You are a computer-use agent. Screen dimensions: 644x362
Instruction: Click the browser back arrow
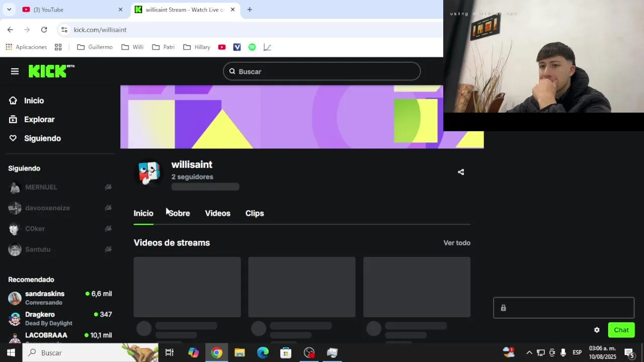(x=10, y=30)
